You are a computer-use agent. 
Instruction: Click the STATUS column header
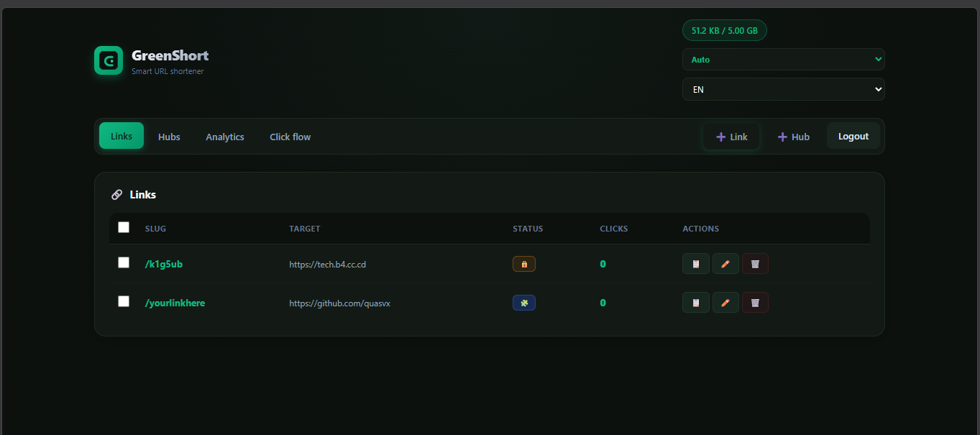(528, 229)
